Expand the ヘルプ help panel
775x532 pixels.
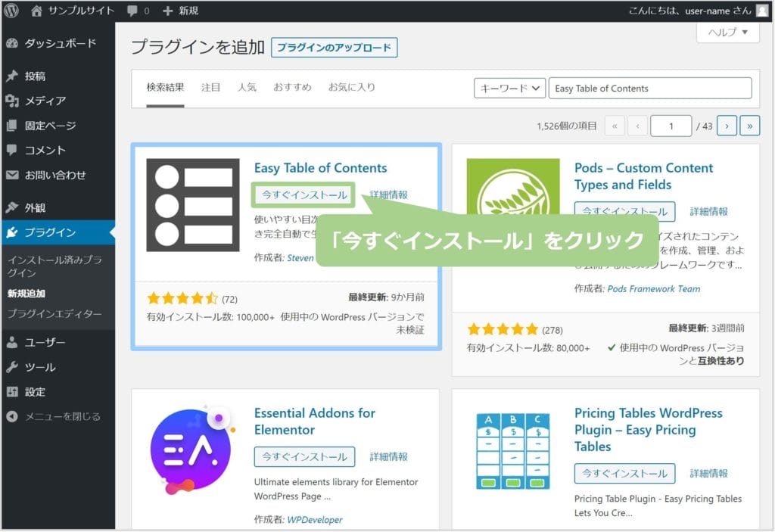point(727,33)
